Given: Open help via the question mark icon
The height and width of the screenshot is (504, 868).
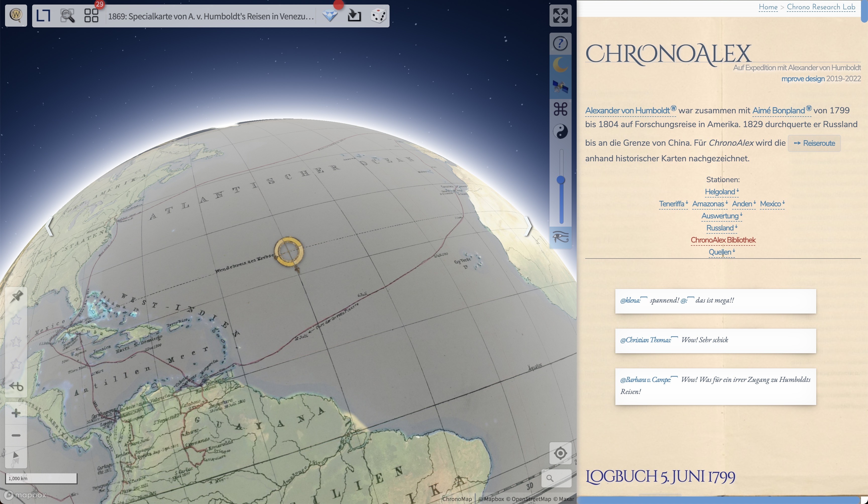Looking at the screenshot, I should [560, 43].
